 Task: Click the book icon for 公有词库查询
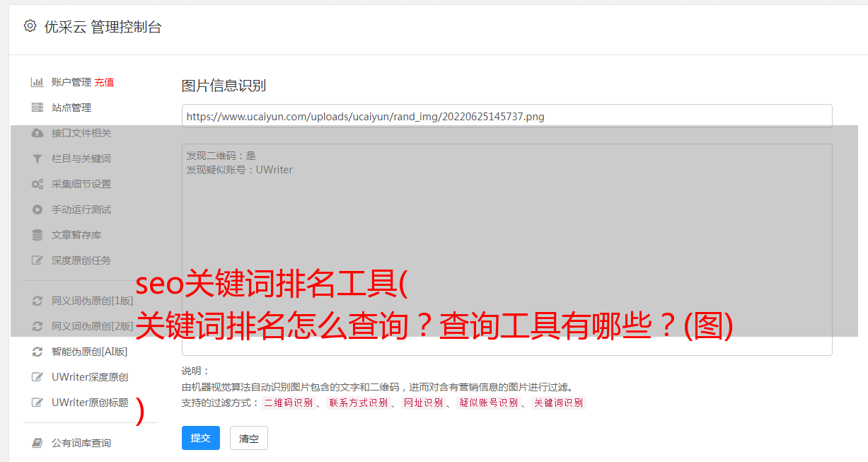pos(37,443)
